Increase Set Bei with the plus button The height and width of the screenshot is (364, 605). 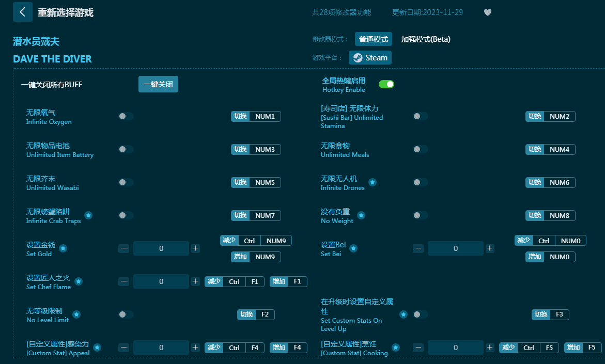click(490, 248)
